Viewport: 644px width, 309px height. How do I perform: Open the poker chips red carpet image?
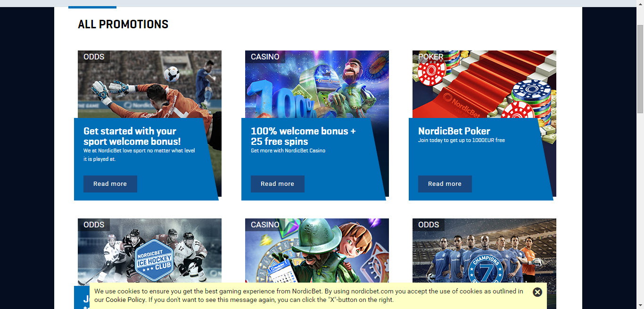tap(484, 84)
